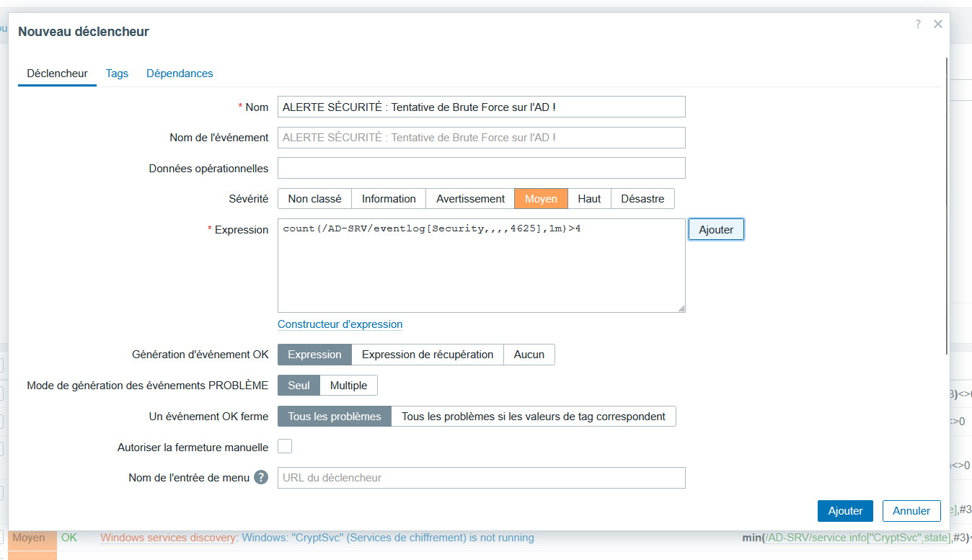972x560 pixels.
Task: Tick the Autoriser la fermeture manuelle checkbox
Action: coord(285,447)
